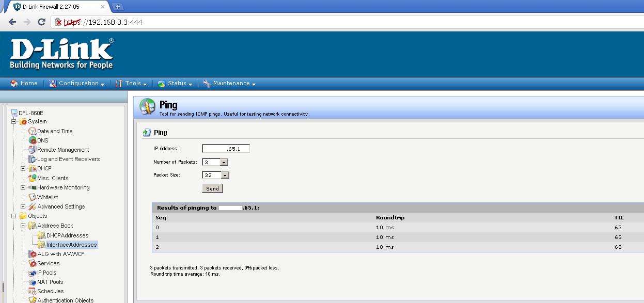
Task: Click the IP Address input field
Action: [226, 149]
